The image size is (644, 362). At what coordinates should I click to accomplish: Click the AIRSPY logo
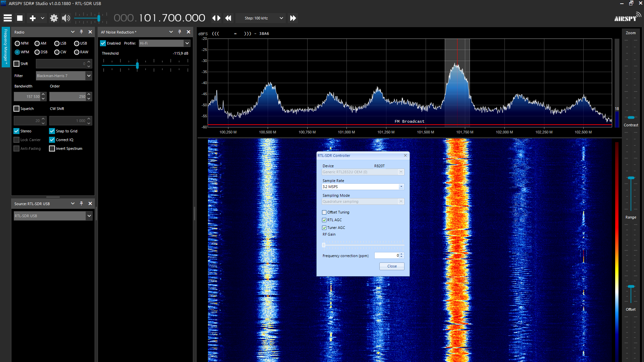tap(627, 17)
